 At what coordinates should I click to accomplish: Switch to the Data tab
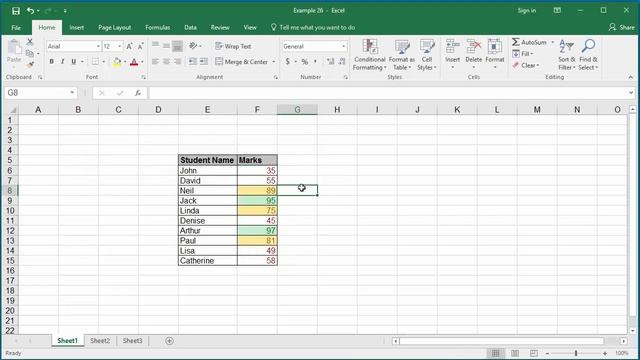190,27
